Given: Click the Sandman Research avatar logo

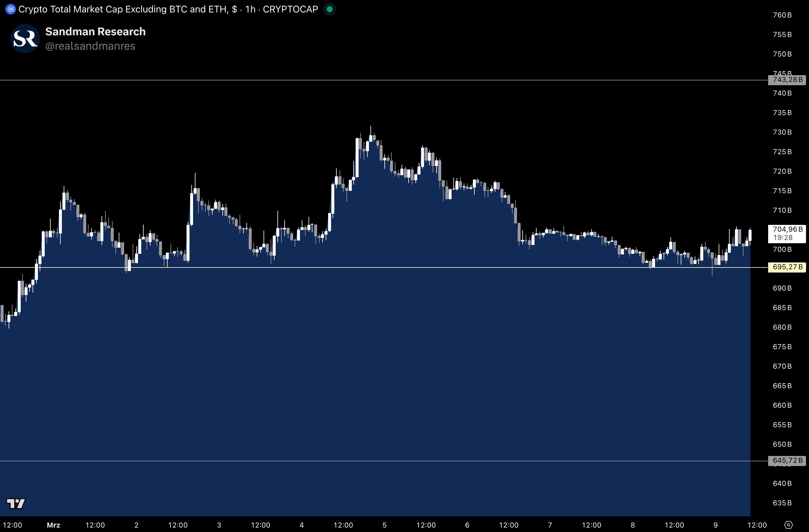Looking at the screenshot, I should pyautogui.click(x=25, y=38).
